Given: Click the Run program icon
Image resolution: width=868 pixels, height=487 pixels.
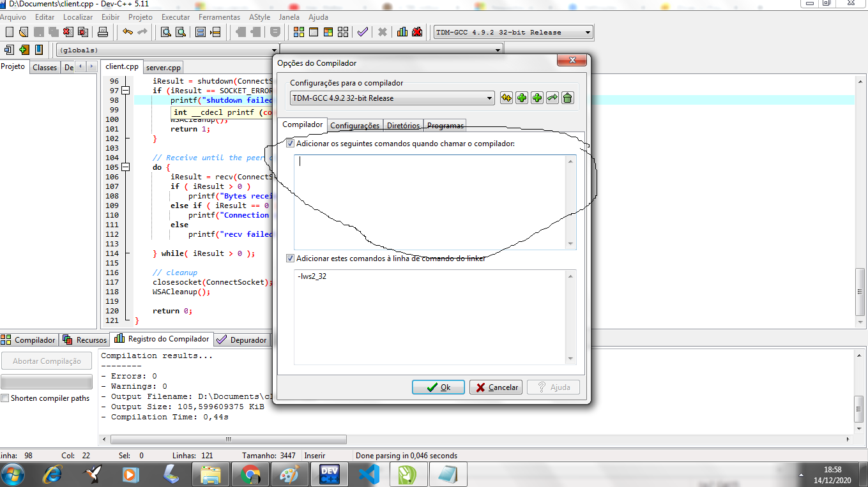Looking at the screenshot, I should (314, 32).
